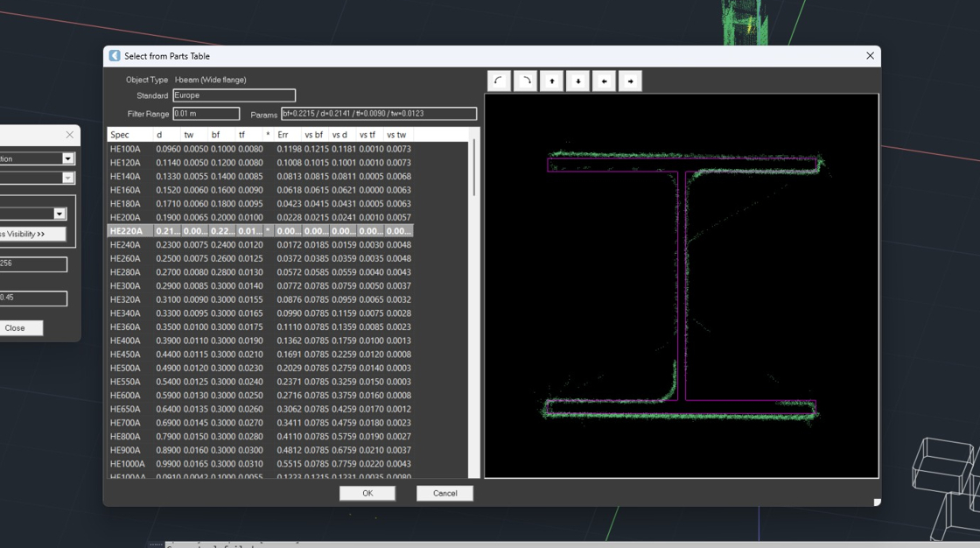Click the parts table vertical scrollbar thumb
Screen dimensions: 980x548
point(473,167)
